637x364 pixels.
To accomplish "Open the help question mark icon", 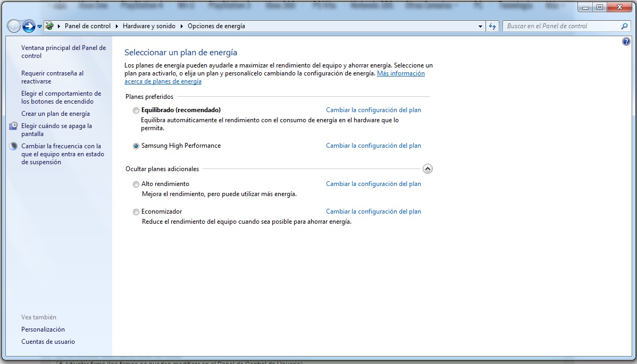I will tap(626, 41).
